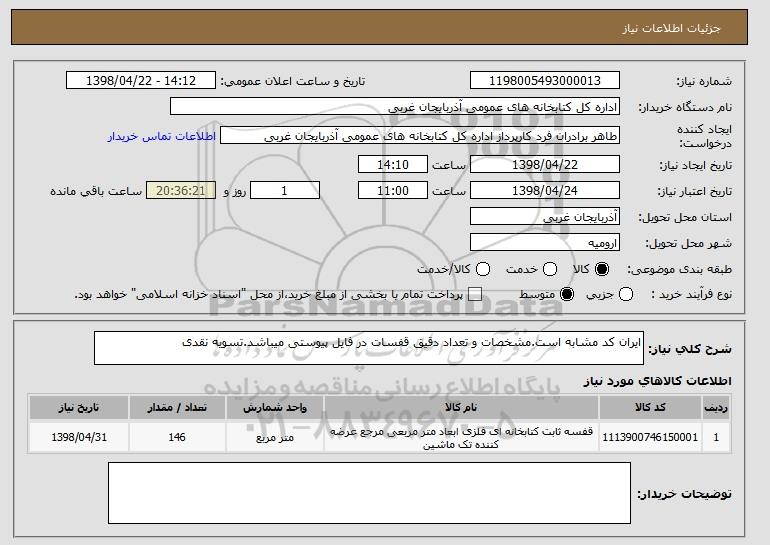770x545 pixels.
Task: Click the شماره نیاز number field
Action: point(543,81)
